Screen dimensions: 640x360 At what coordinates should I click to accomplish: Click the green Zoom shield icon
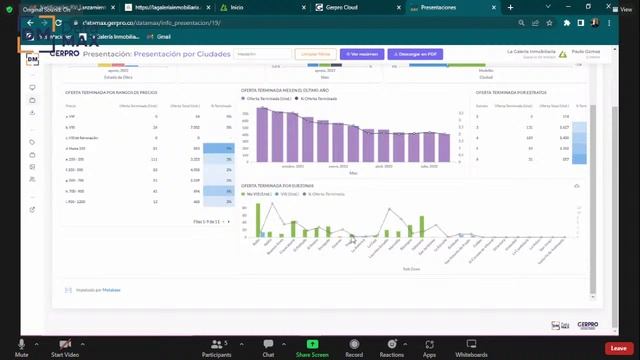[x=9, y=9]
